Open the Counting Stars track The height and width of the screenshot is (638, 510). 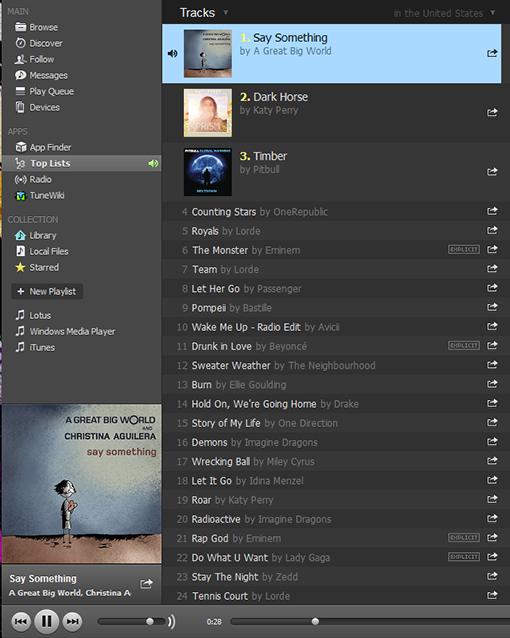coord(332,212)
